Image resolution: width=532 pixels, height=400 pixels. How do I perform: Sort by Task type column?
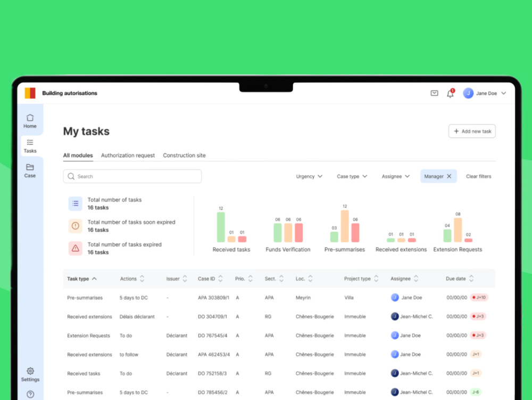tap(82, 279)
